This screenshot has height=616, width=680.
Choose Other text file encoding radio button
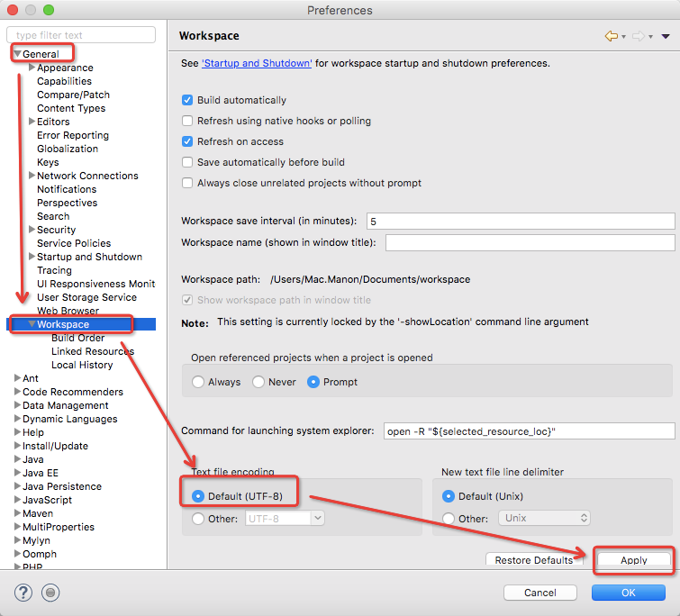click(198, 519)
